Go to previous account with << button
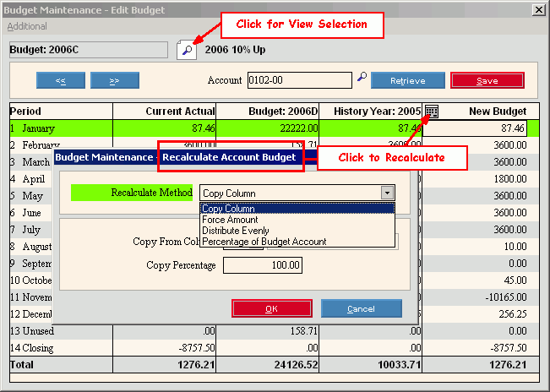The width and height of the screenshot is (550, 392). [61, 80]
